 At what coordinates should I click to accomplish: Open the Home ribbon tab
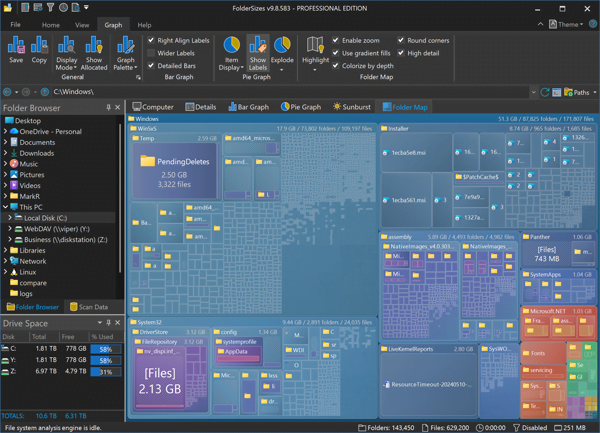coord(51,25)
